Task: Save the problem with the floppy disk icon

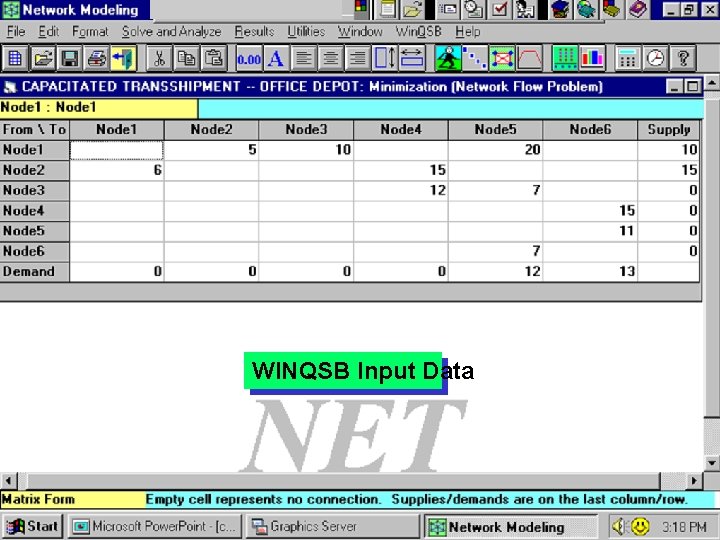Action: coord(69,58)
